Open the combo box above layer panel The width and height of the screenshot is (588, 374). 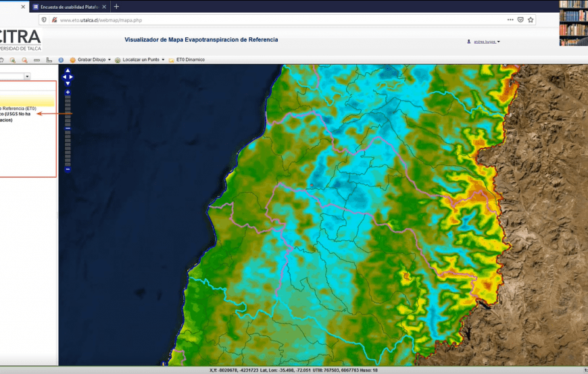point(27,76)
